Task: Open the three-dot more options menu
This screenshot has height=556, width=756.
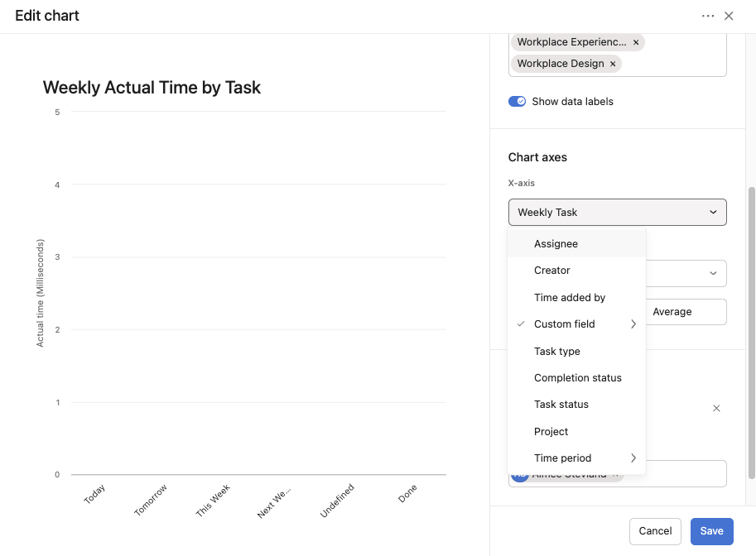Action: pyautogui.click(x=707, y=16)
